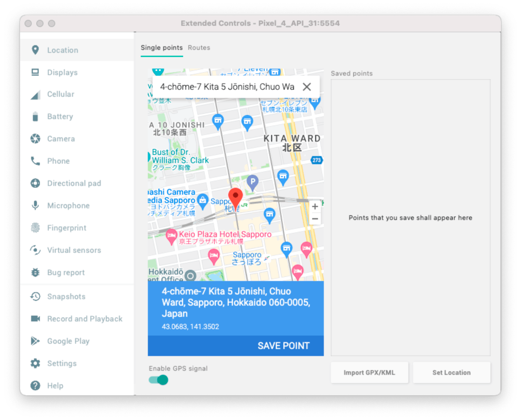The image size is (521, 420).
Task: Click the Hokkaidō Government Office gray marker
Action: pos(190,276)
